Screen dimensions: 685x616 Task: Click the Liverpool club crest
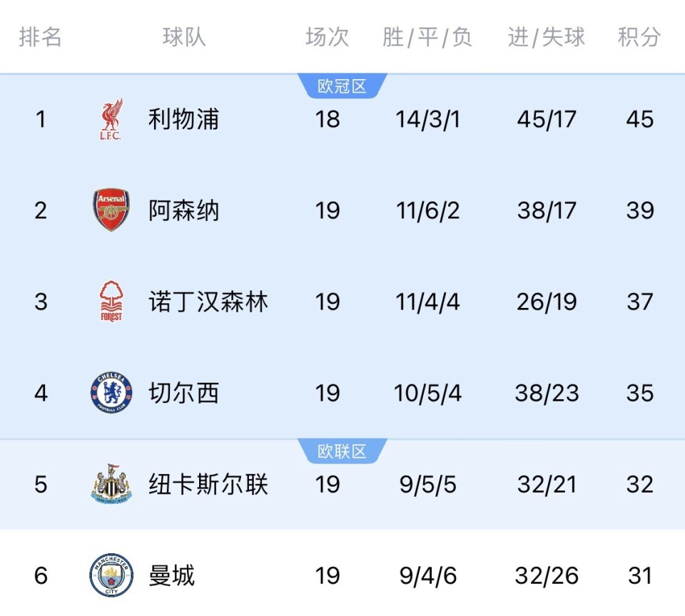111,119
